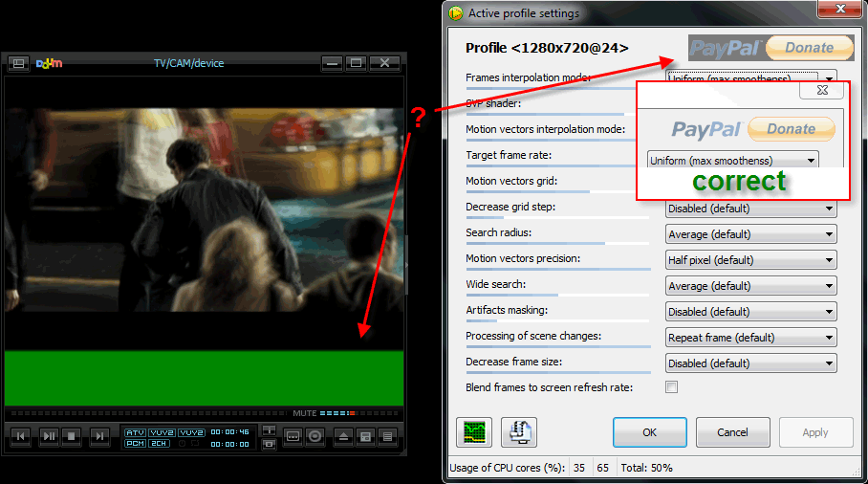The image size is (868, 484).
Task: Adjust the player volume bar
Action: point(336,413)
